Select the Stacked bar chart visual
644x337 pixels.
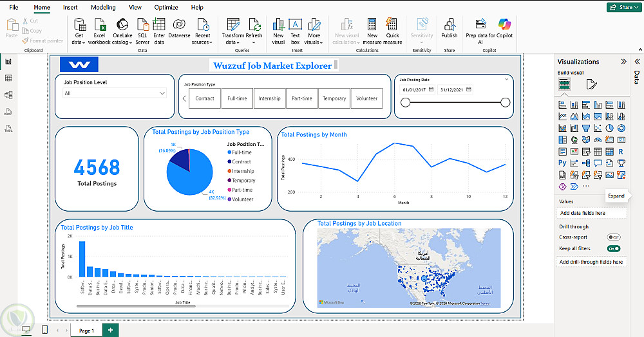[562, 105]
